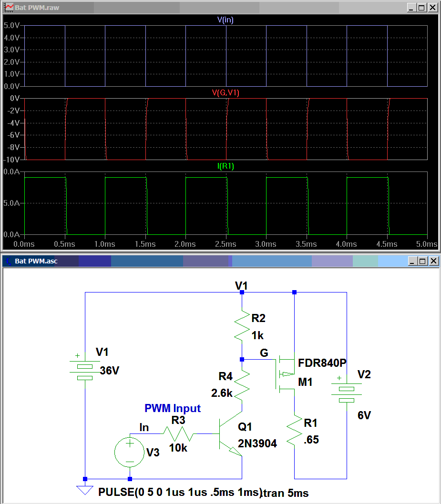The height and width of the screenshot is (504, 441).
Task: Click the V3 reference designator
Action: [153, 453]
